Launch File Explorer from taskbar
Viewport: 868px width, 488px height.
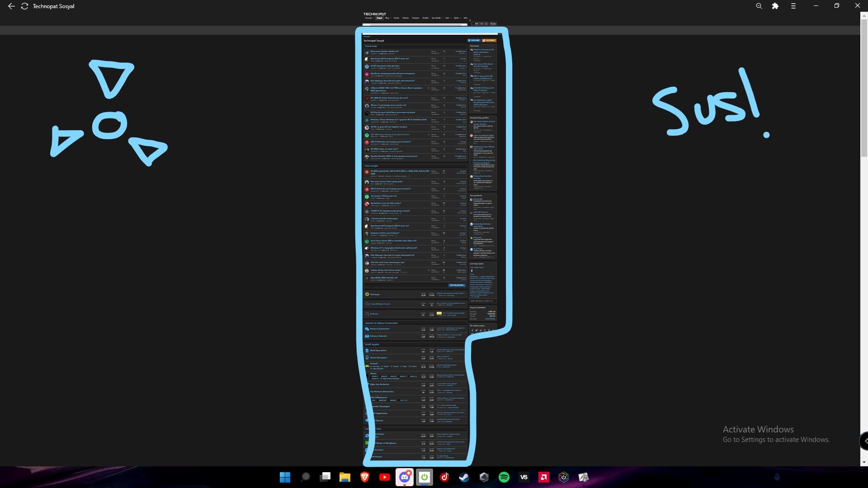pyautogui.click(x=345, y=477)
